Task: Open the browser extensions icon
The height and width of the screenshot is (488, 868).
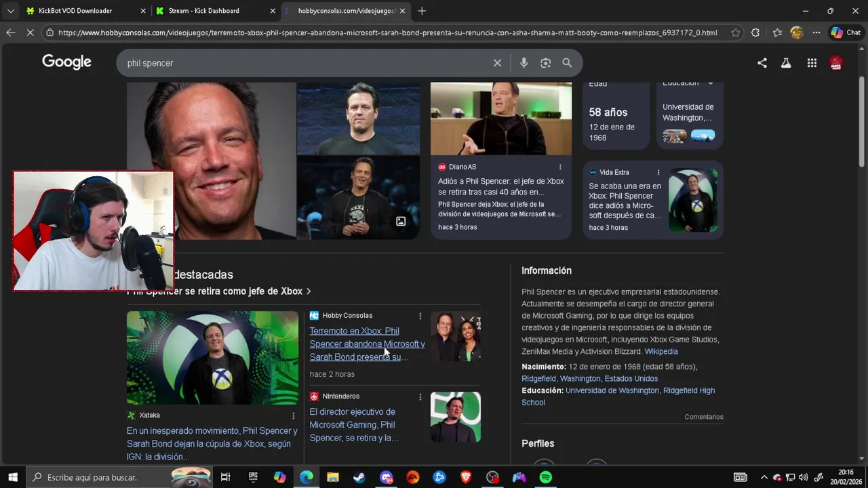Action: coord(755,33)
